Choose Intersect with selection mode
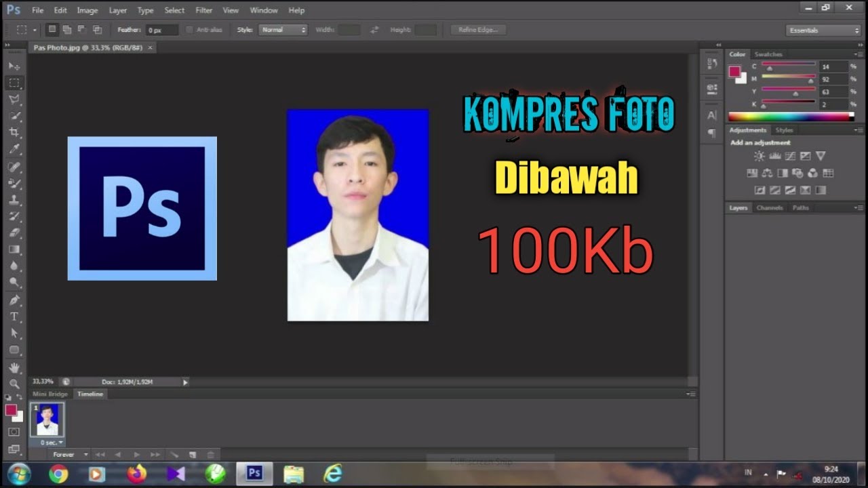Viewport: 868px width, 488px height. (98, 30)
